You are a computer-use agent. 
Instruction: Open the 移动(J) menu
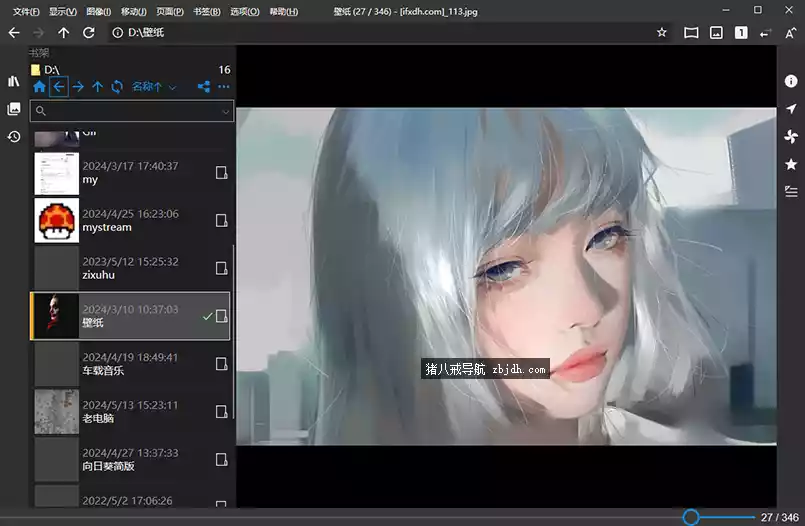133,11
